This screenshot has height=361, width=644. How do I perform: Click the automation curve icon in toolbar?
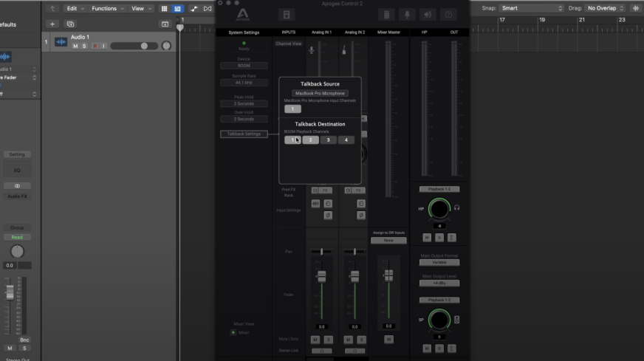[193, 9]
